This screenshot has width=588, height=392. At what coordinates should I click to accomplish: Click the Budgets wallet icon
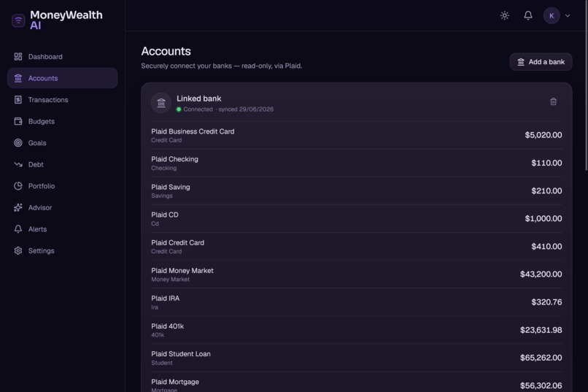coord(18,121)
